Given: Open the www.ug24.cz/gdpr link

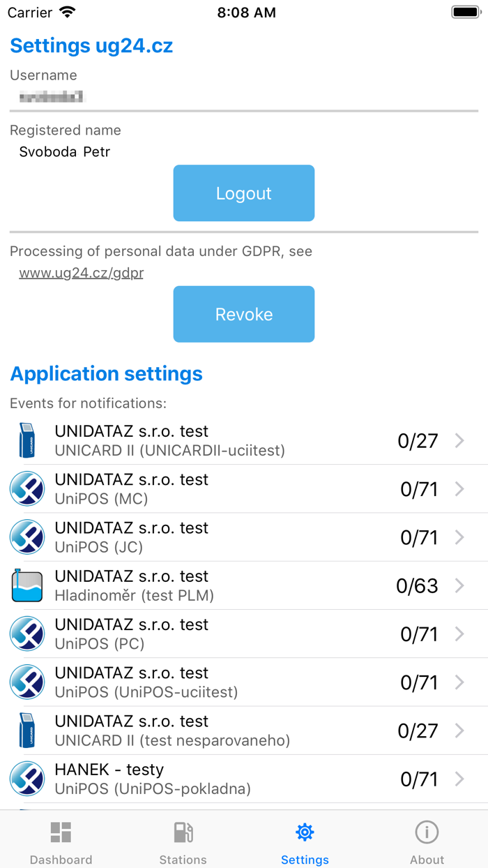Looking at the screenshot, I should pyautogui.click(x=81, y=273).
